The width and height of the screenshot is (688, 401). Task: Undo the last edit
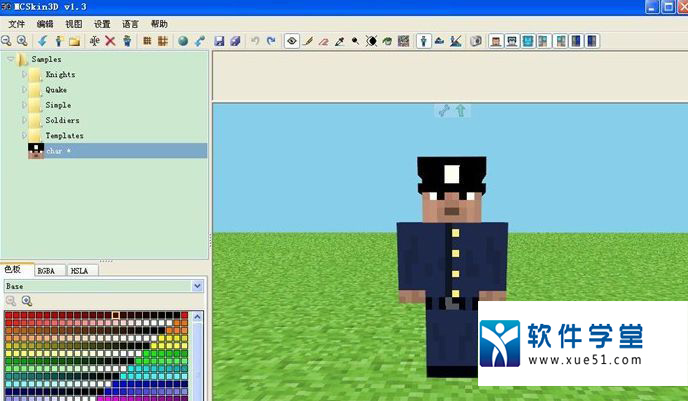(x=255, y=41)
